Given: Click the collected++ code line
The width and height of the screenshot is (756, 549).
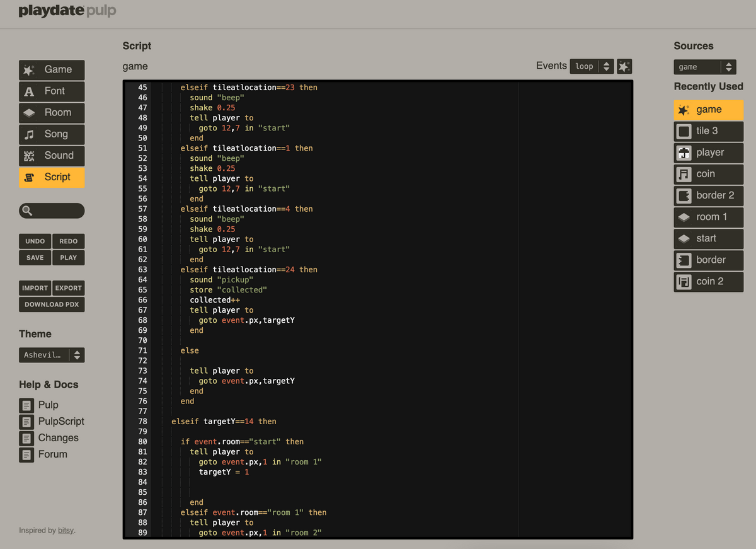Looking at the screenshot, I should pos(215,300).
